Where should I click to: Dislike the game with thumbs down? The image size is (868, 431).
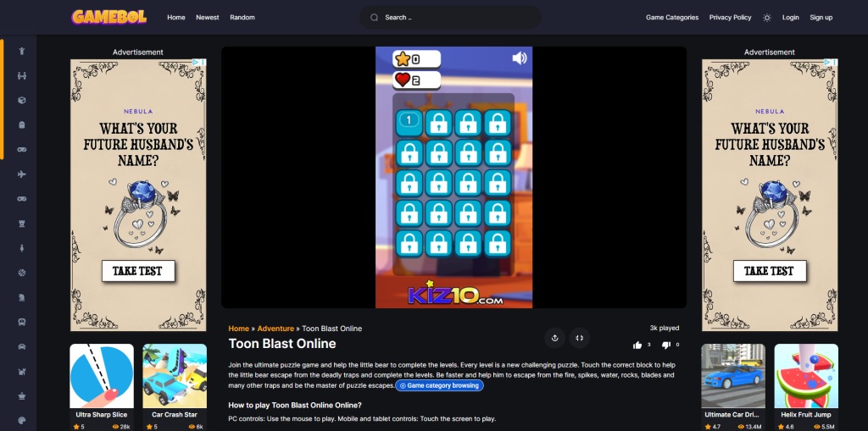666,345
